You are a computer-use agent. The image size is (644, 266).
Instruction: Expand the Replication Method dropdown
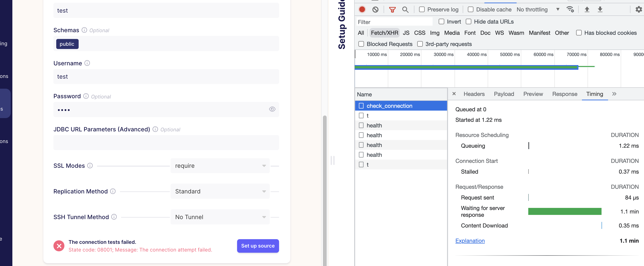[x=220, y=191]
